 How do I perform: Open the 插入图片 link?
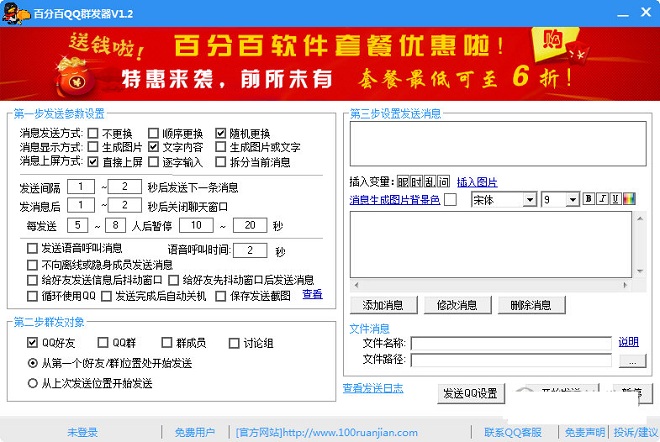pyautogui.click(x=477, y=182)
